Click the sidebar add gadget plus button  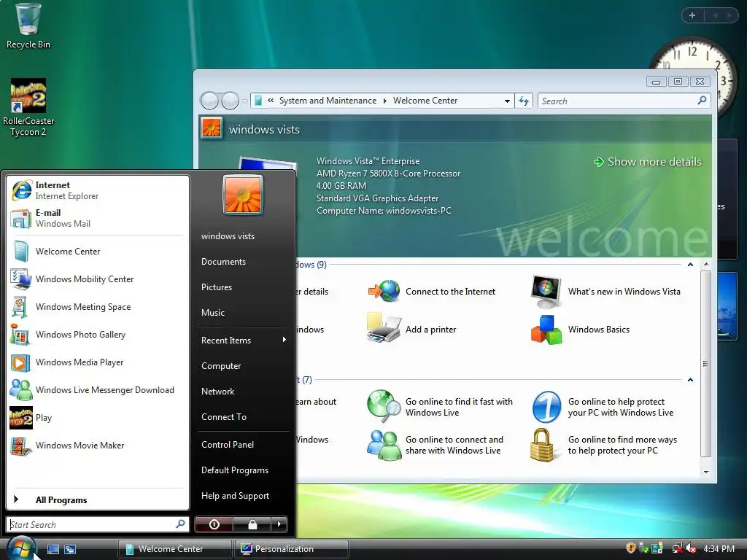click(692, 16)
